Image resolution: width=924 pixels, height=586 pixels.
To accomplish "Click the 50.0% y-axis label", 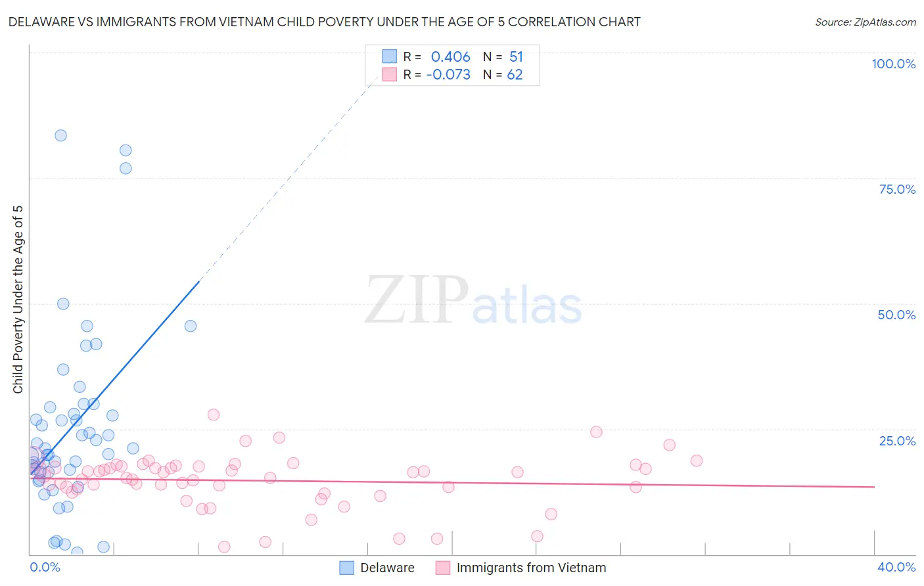I will pyautogui.click(x=896, y=315).
